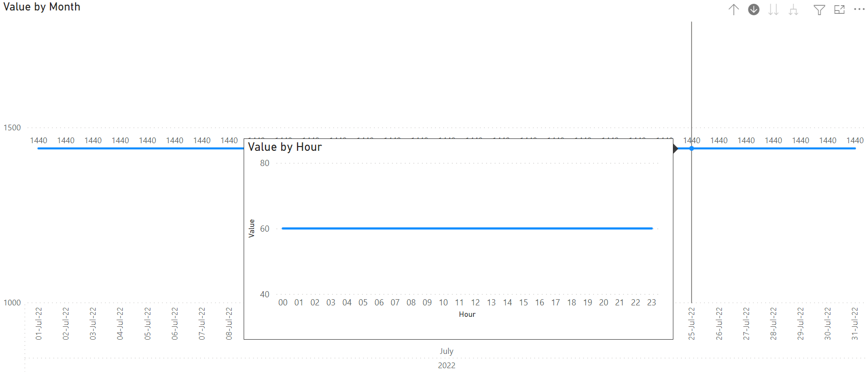Viewport: 868px width, 372px height.
Task: Go to next hierarchy level with double arrows
Action: (773, 10)
